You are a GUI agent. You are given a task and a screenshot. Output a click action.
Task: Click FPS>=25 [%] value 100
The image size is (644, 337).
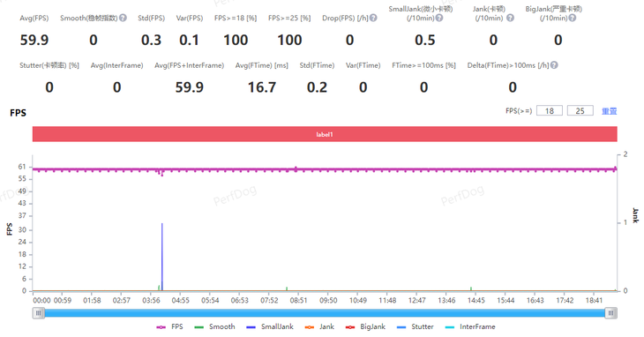coord(289,41)
